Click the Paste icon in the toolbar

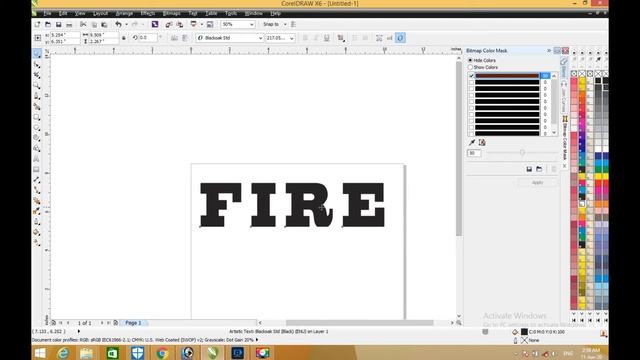point(104,24)
